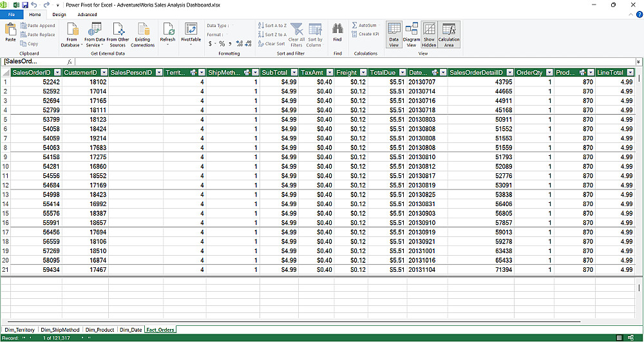This screenshot has width=644, height=342.
Task: Apply percent number format
Action: coord(222,44)
